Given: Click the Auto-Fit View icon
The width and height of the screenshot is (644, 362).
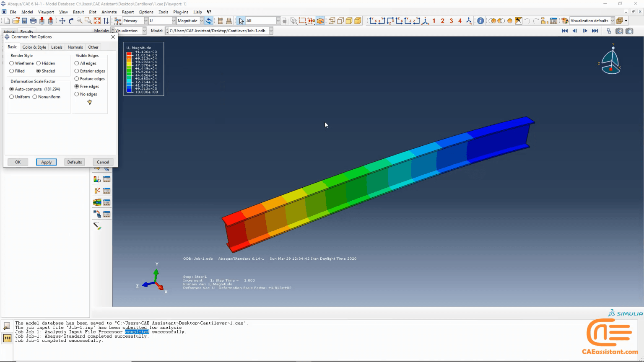Looking at the screenshot, I should click(x=97, y=21).
